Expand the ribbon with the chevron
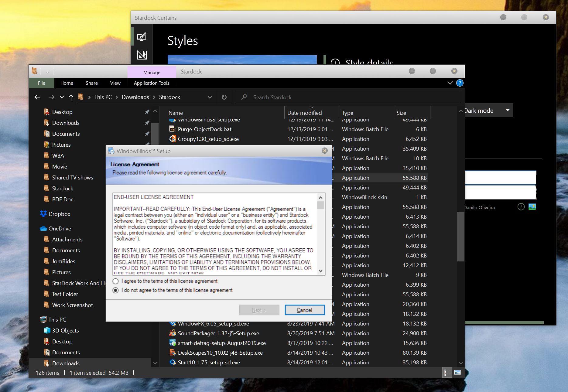568x392 pixels. (450, 83)
